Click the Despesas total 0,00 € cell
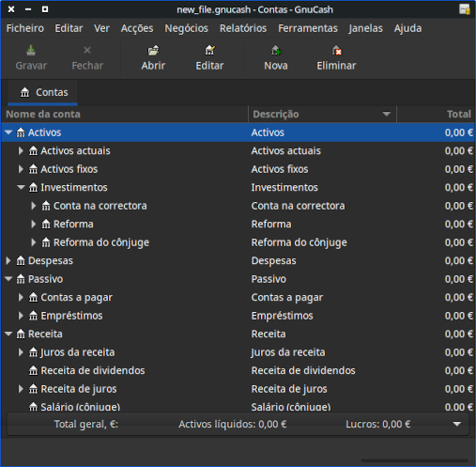The height and width of the screenshot is (467, 476). click(x=459, y=261)
